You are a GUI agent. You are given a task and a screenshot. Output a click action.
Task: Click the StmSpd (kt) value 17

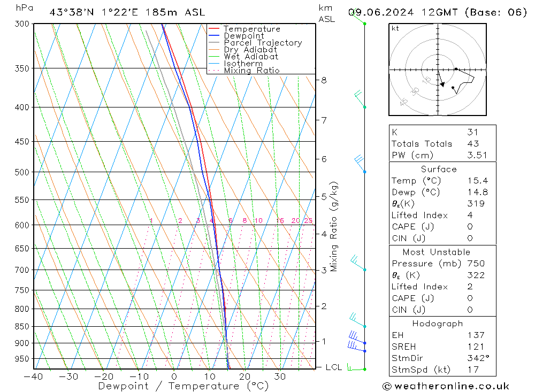click(473, 370)
